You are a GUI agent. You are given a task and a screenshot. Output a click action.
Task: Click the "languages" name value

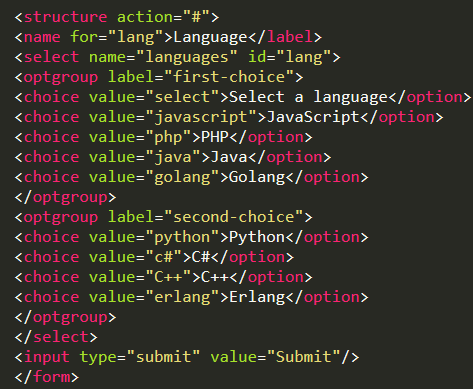[x=187, y=57]
